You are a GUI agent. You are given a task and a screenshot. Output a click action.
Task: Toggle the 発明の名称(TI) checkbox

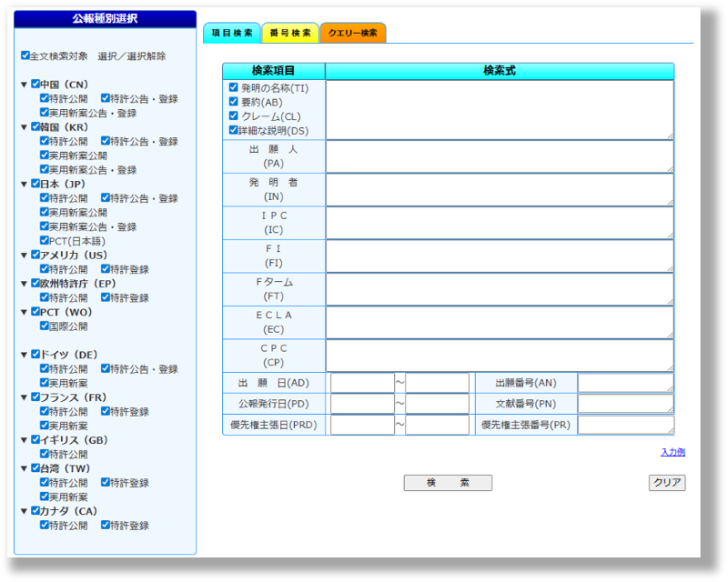[x=234, y=88]
